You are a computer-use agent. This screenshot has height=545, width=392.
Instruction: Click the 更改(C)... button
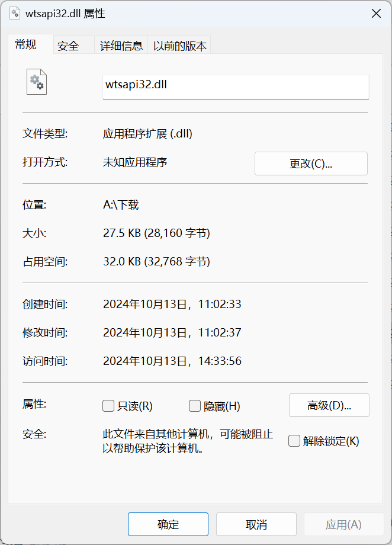click(311, 163)
